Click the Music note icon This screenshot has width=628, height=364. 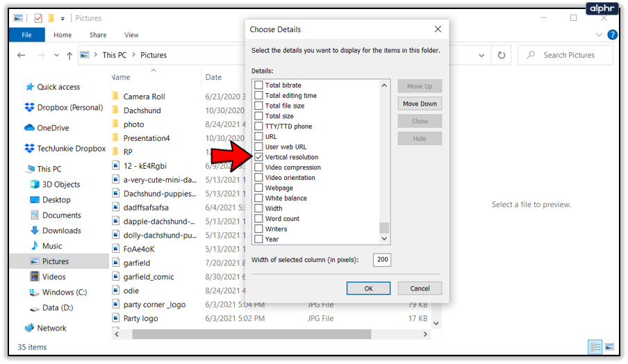pos(35,245)
